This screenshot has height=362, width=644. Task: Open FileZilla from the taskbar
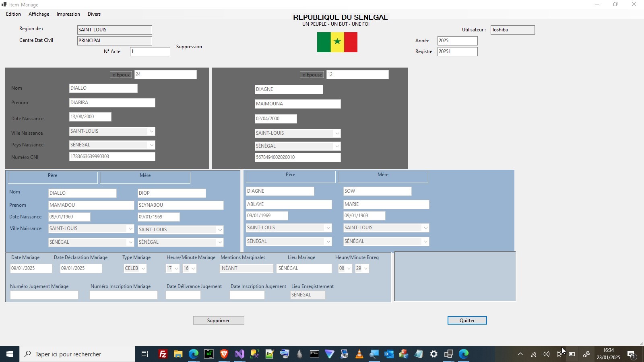pyautogui.click(x=163, y=354)
